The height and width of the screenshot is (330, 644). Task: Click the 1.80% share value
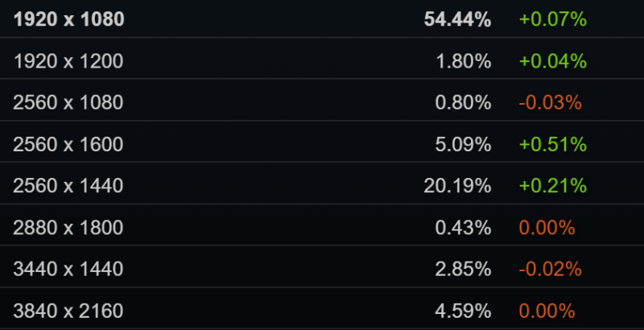[x=462, y=61]
